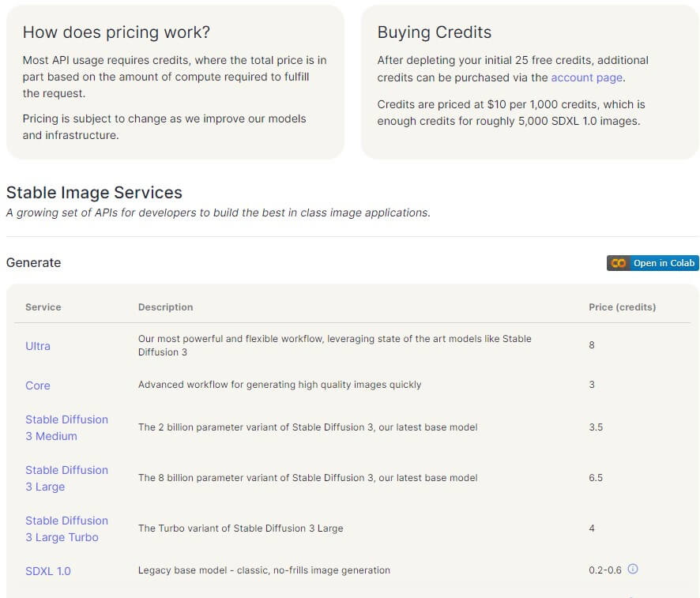Click the Buying Credits heading
700x598 pixels.
tap(434, 32)
